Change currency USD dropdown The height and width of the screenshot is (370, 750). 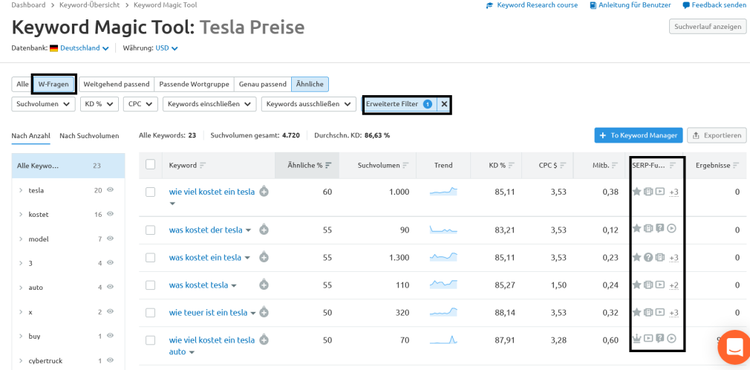pyautogui.click(x=166, y=48)
